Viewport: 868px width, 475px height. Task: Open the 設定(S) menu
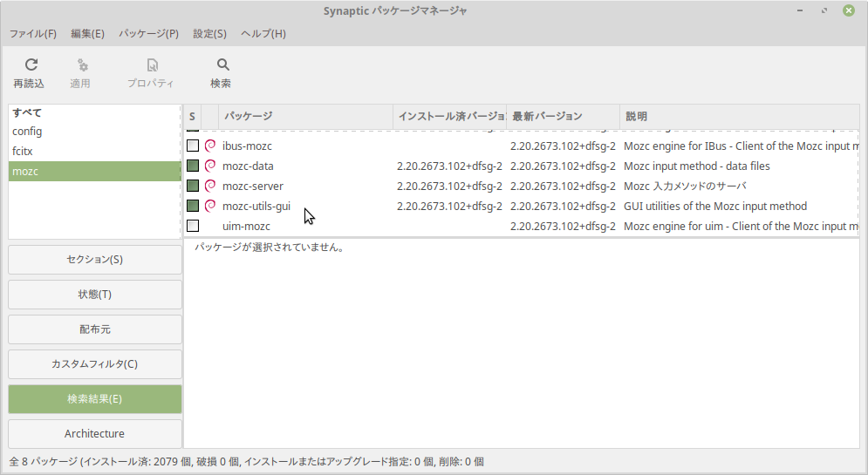[210, 34]
